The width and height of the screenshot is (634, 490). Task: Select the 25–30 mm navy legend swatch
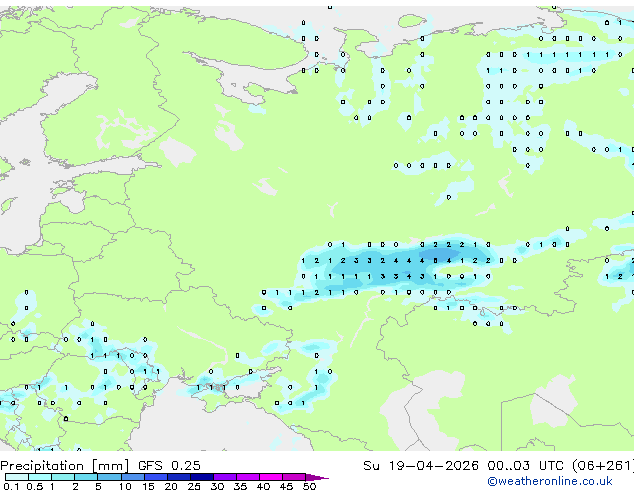click(202, 477)
